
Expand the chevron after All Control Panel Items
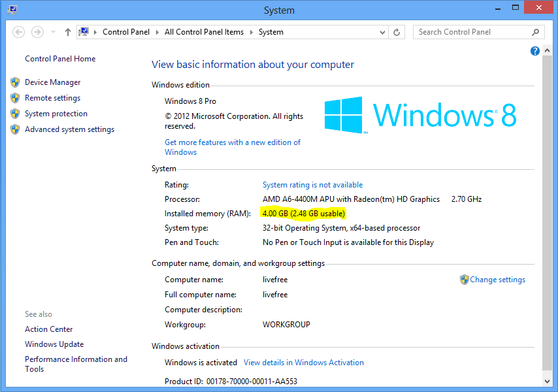tap(252, 33)
